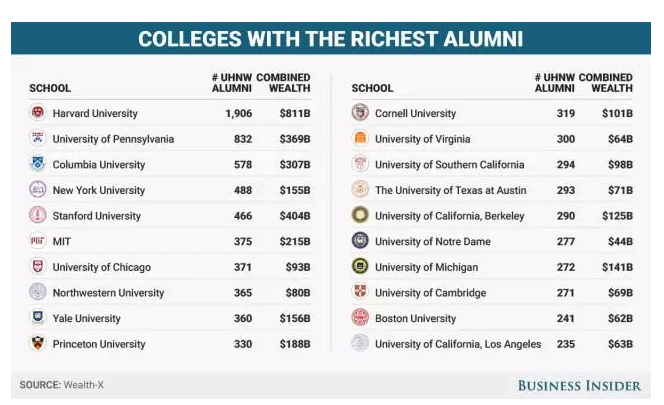Viewport: 664px width, 405px height.
Task: Click the University of Virginia orange icon
Action: [360, 139]
